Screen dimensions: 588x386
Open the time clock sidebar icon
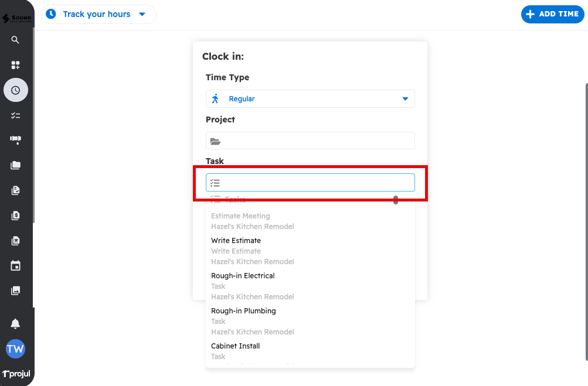pyautogui.click(x=16, y=90)
